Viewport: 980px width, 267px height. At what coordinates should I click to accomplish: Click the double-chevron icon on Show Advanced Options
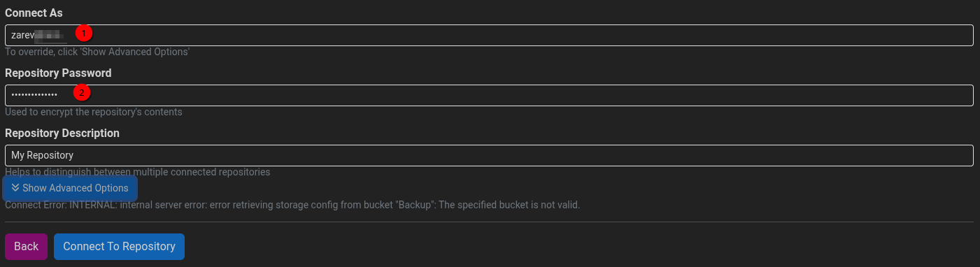pos(15,188)
